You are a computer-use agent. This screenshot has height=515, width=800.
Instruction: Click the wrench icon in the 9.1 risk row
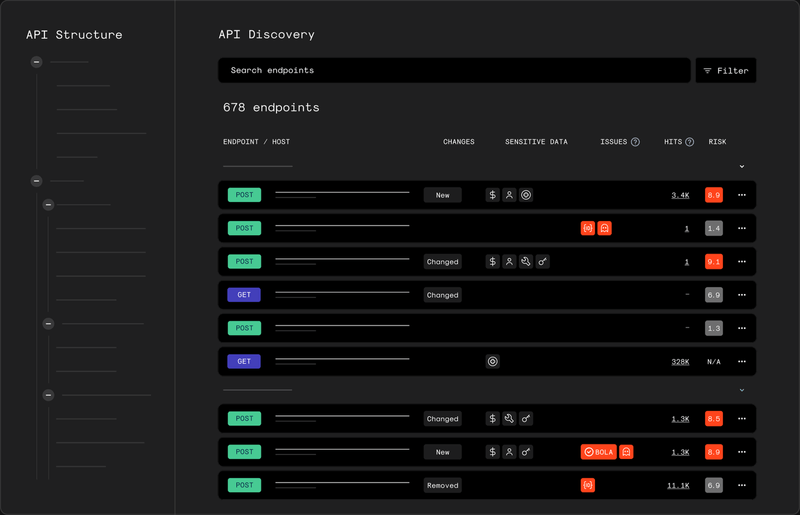(526, 262)
